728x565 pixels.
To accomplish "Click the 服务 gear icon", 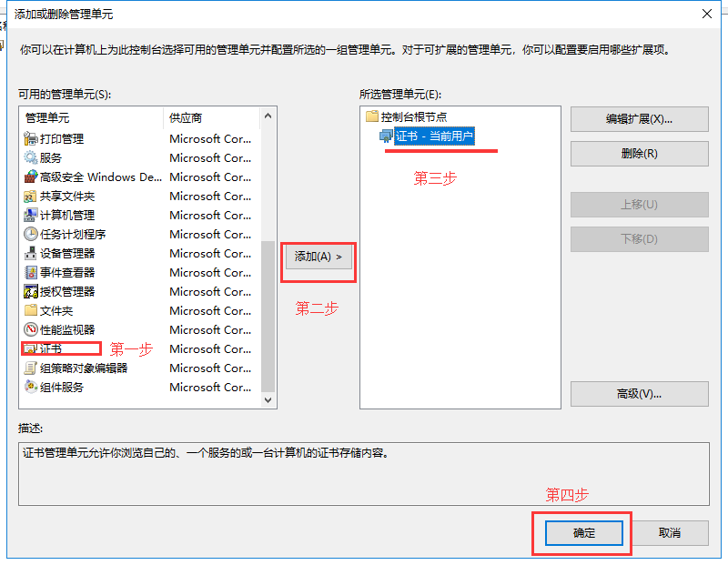I will (31, 157).
